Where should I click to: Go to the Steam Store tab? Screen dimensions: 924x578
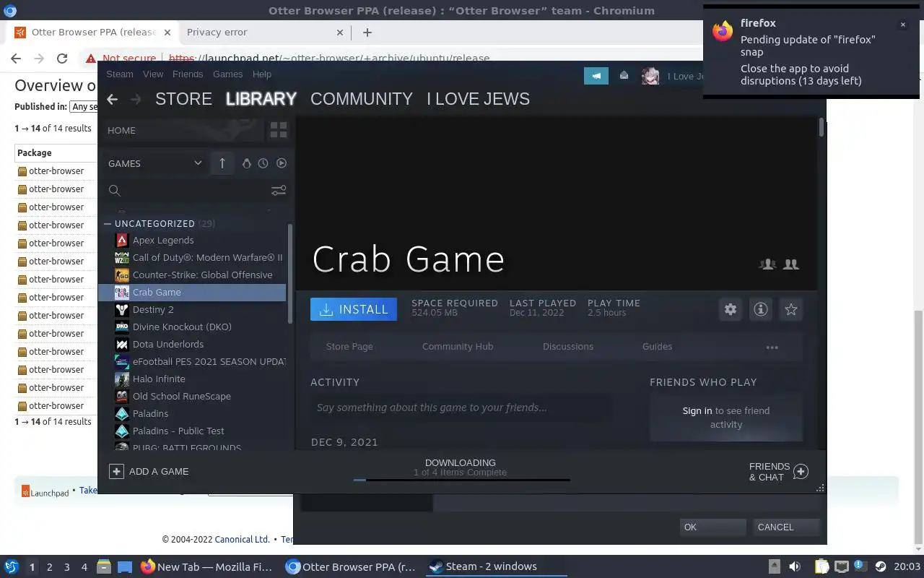tap(183, 99)
